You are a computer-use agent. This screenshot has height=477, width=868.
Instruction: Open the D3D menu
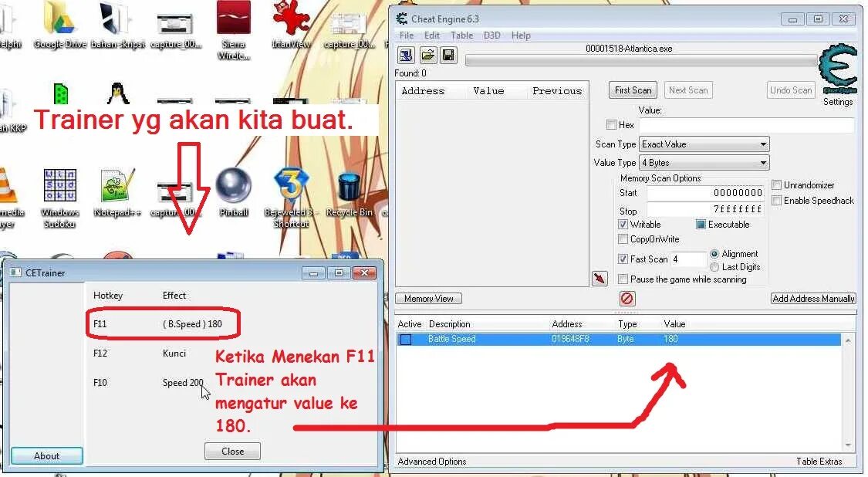tap(491, 35)
